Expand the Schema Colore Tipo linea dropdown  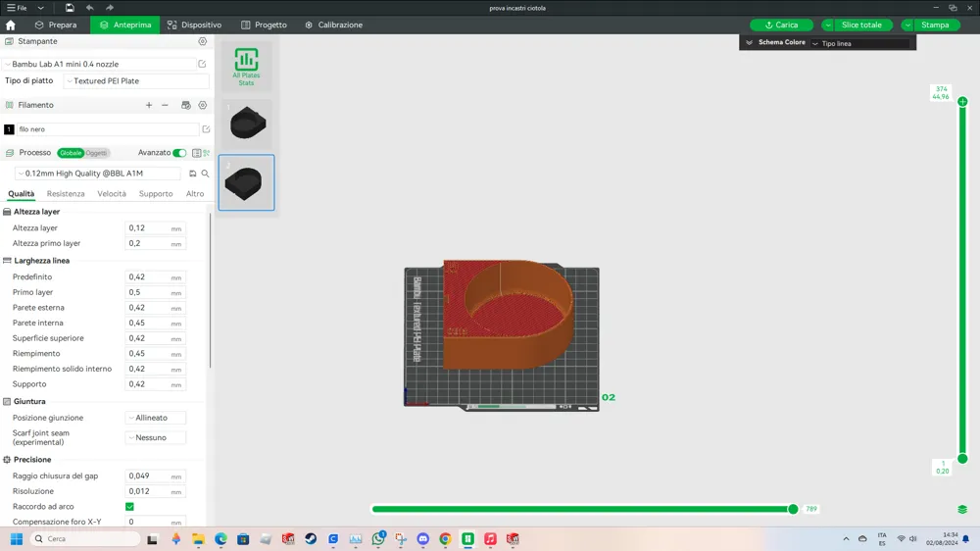861,43
